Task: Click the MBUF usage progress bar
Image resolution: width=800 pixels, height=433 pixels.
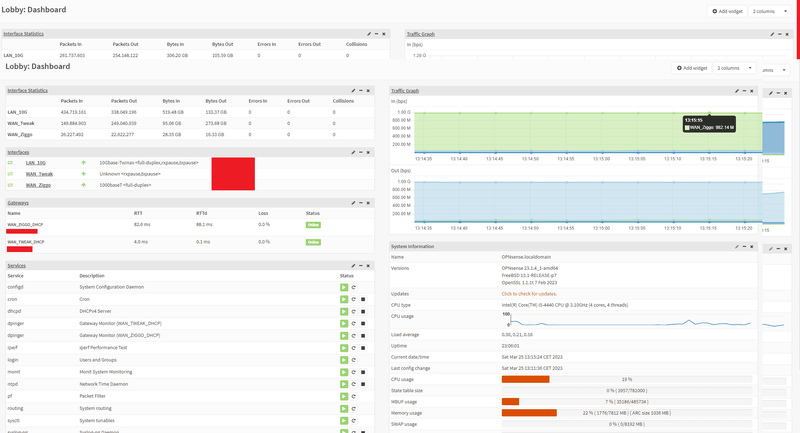Action: coord(627,402)
